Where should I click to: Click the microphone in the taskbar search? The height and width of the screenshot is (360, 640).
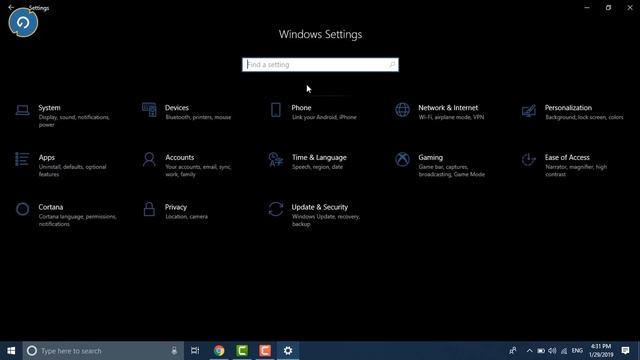(x=174, y=351)
